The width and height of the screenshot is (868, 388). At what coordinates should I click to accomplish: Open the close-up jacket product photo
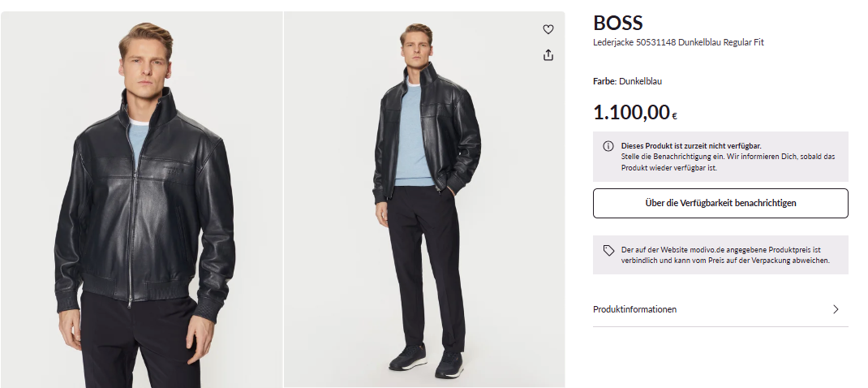pos(142,200)
